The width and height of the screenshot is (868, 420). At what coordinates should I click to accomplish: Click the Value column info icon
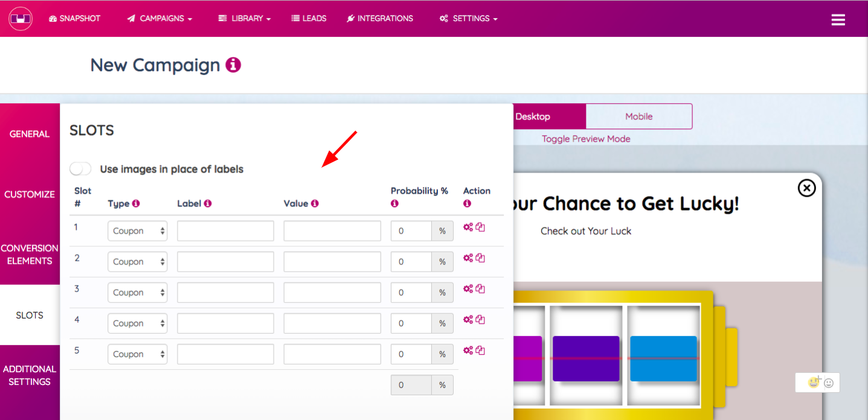tap(315, 203)
